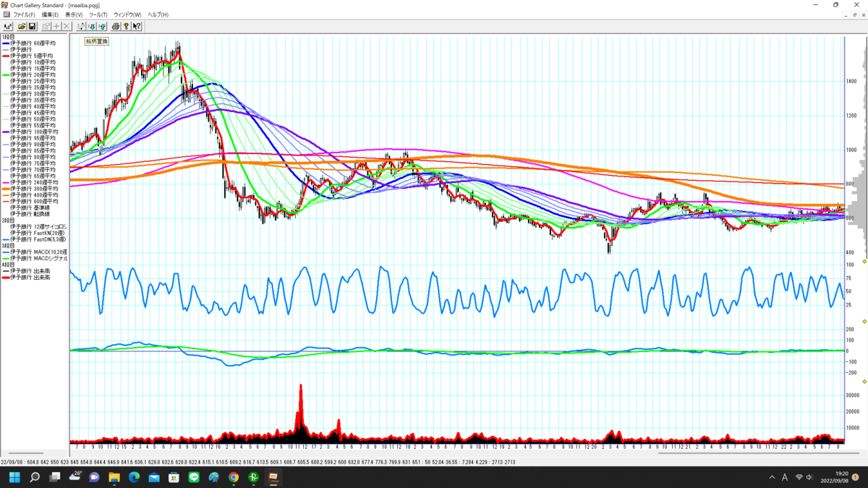Select the 伊予銀行 60週平均 legend entry
The height and width of the screenshot is (488, 868).
click(33, 43)
